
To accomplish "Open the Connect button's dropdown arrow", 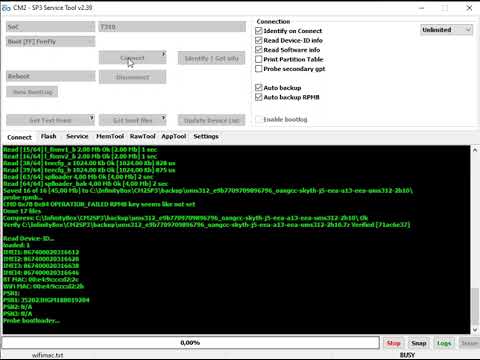I will (163, 54).
